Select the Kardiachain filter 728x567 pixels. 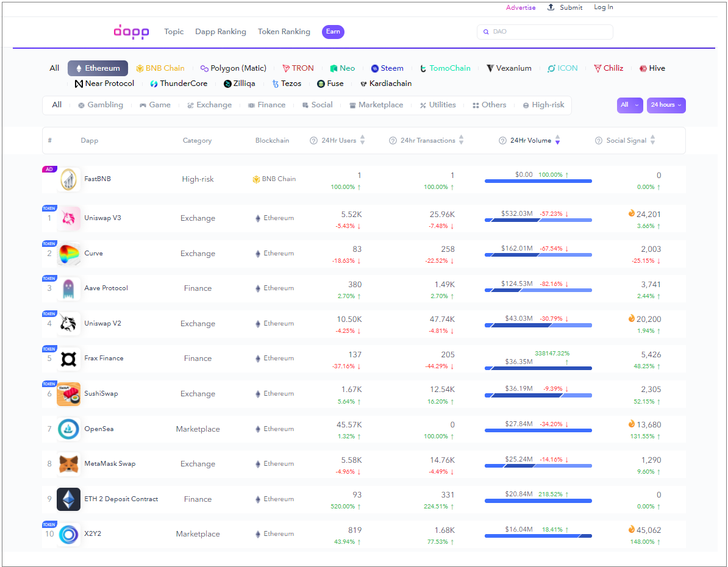tap(386, 84)
